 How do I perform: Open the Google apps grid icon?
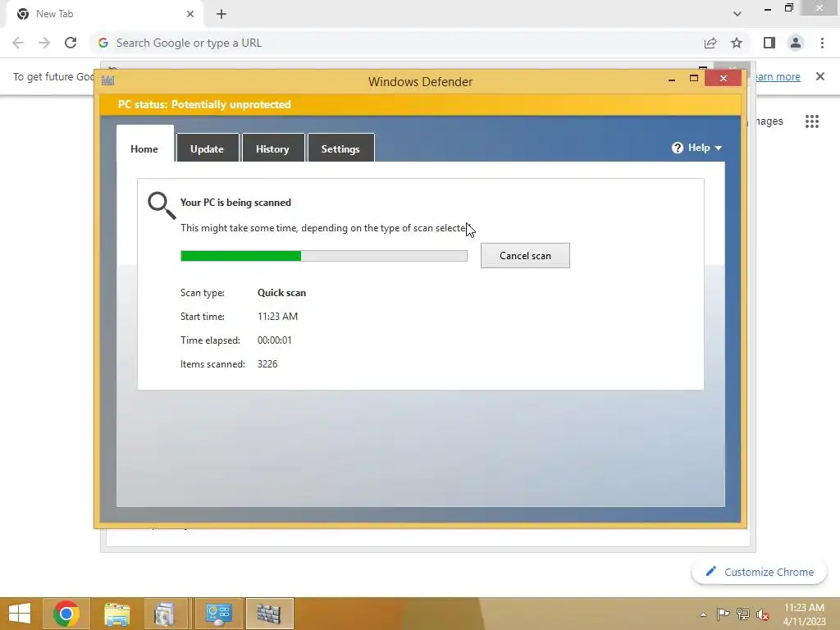click(812, 121)
